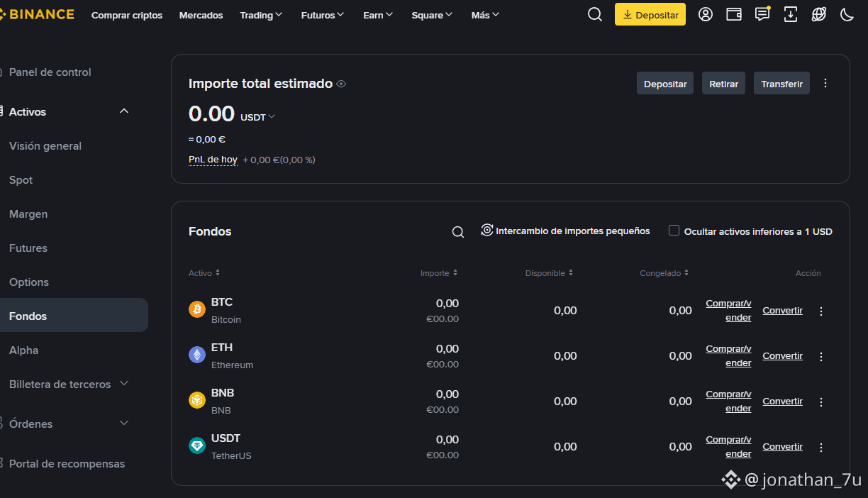The image size is (868, 498).
Task: Click the Retirar button
Action: coord(724,83)
